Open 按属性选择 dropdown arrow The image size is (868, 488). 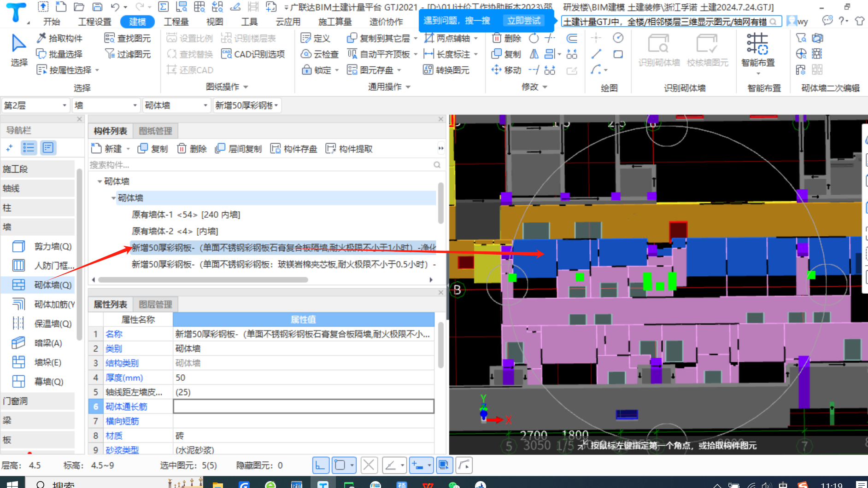(x=97, y=70)
